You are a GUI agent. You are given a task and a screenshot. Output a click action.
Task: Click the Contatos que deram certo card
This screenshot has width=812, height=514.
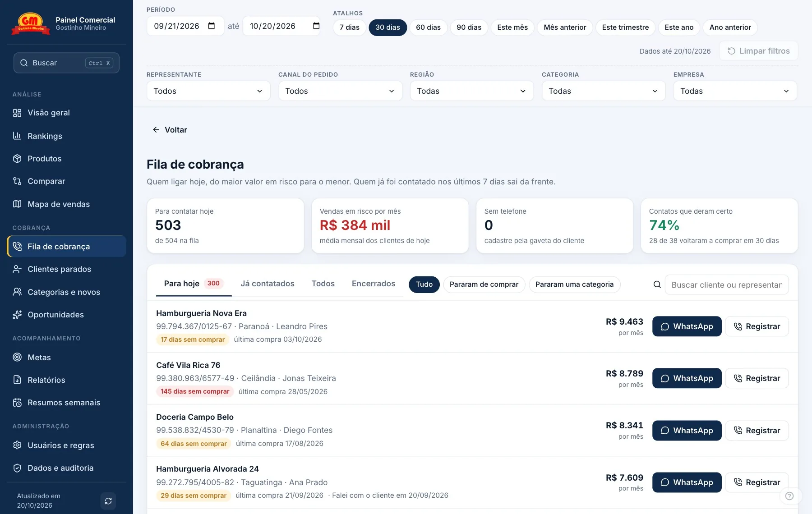[720, 226]
